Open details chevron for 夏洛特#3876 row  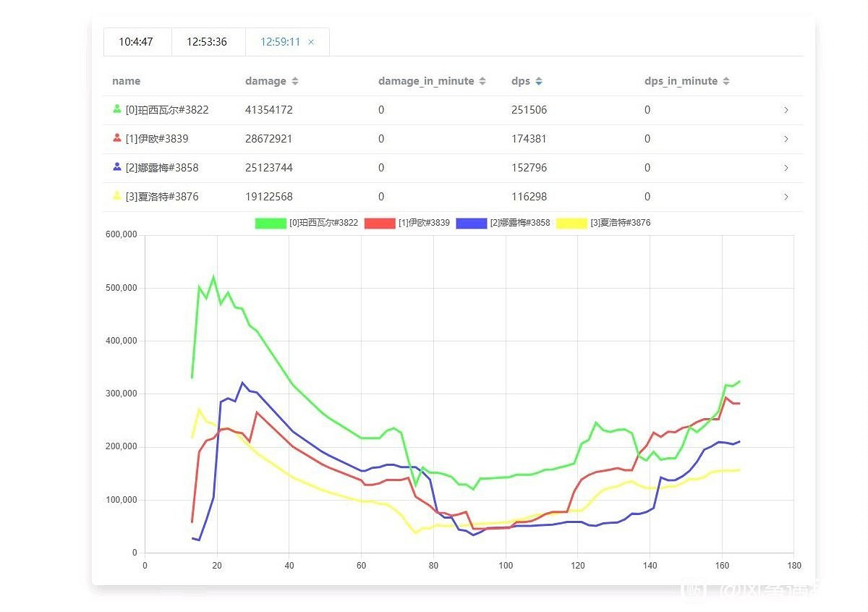click(786, 197)
